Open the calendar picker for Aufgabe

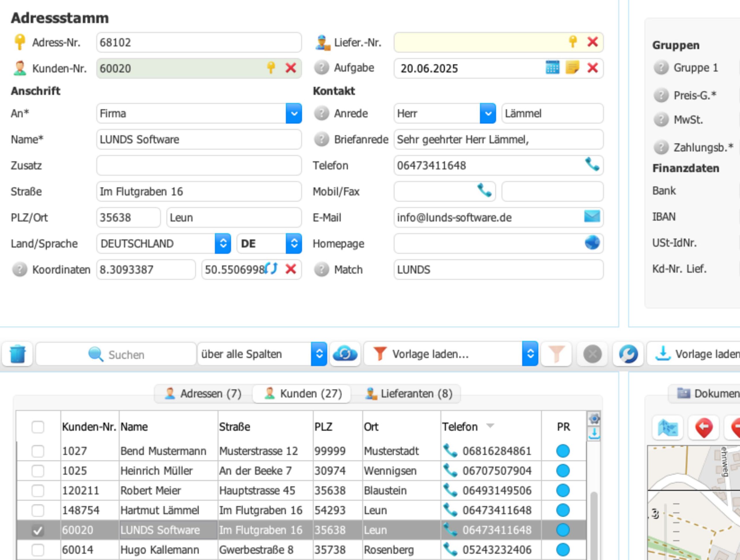pos(552,68)
